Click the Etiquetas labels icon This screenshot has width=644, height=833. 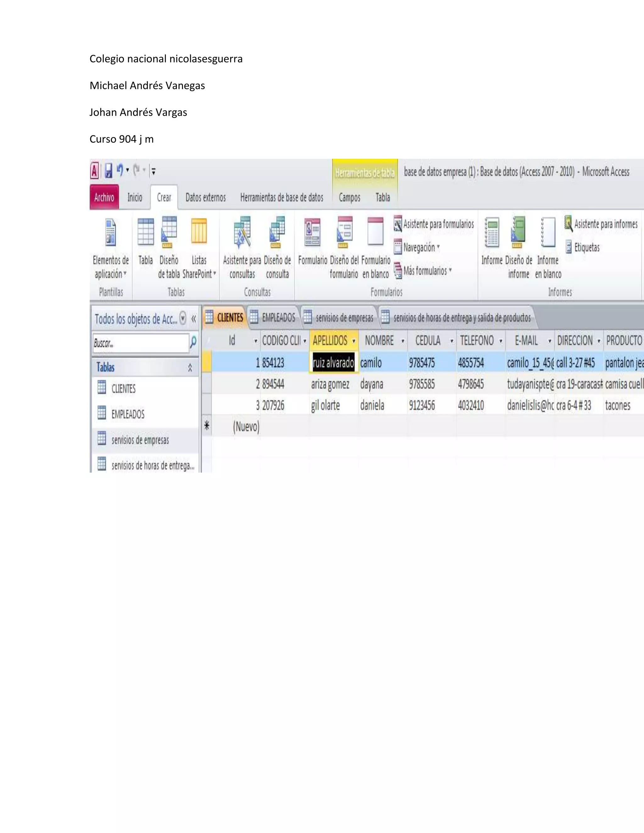click(583, 247)
